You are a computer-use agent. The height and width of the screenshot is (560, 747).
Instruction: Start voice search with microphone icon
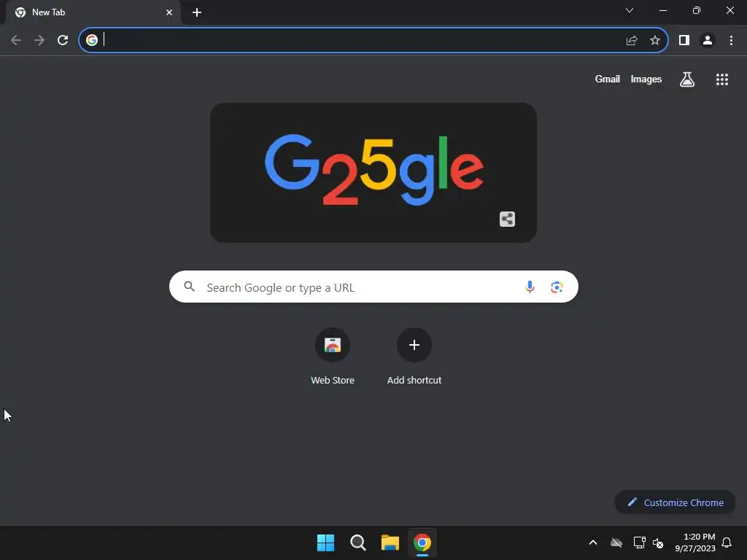(530, 287)
